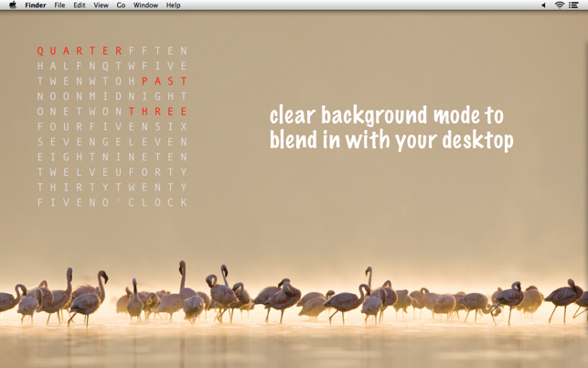Open the Finder menu

(36, 5)
